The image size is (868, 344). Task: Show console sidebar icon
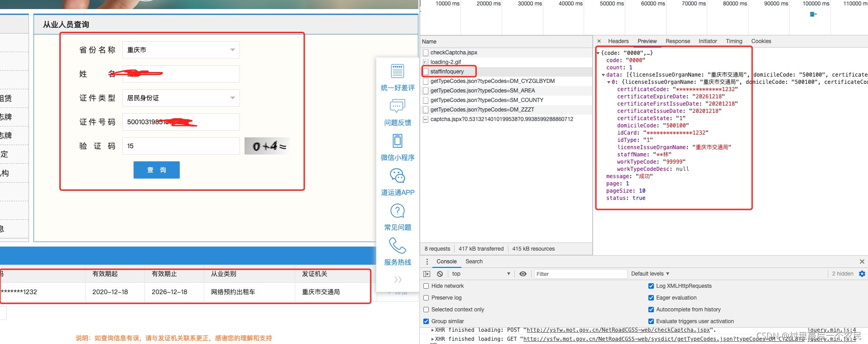click(427, 274)
